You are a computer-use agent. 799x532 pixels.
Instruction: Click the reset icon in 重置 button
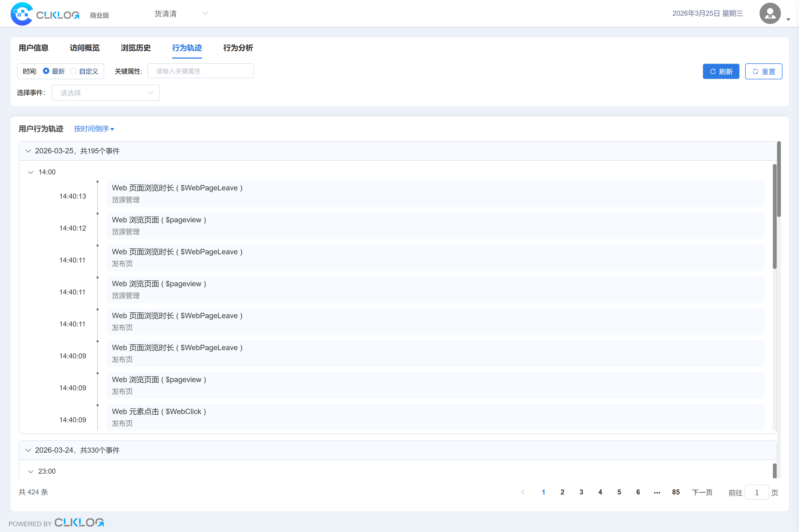pos(755,72)
